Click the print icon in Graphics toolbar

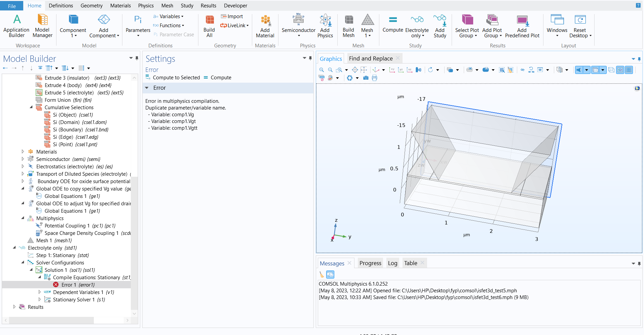tap(374, 78)
